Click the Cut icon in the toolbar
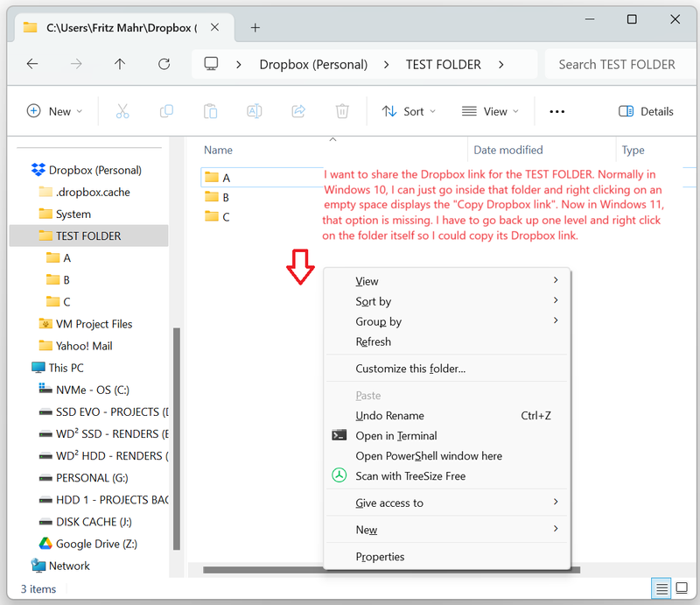 tap(122, 111)
